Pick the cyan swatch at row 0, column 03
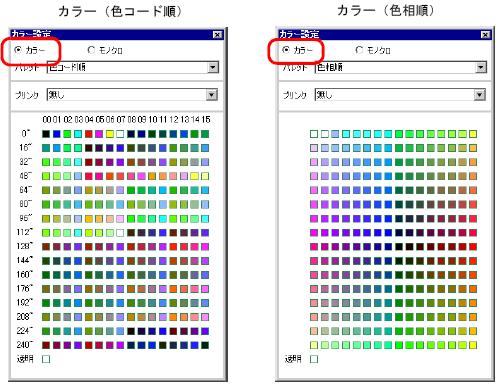This screenshot has height=385, width=503. pos(78,134)
